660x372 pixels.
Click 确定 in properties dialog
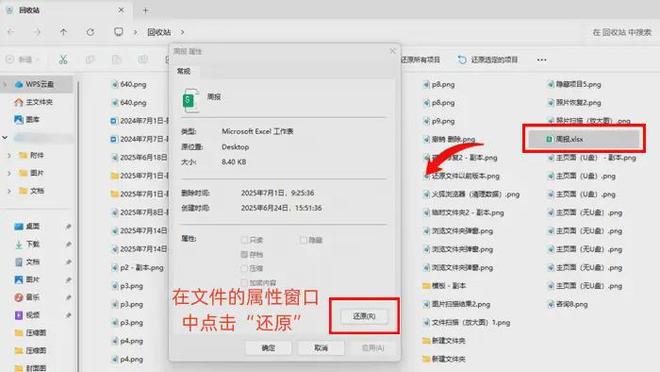click(x=268, y=348)
